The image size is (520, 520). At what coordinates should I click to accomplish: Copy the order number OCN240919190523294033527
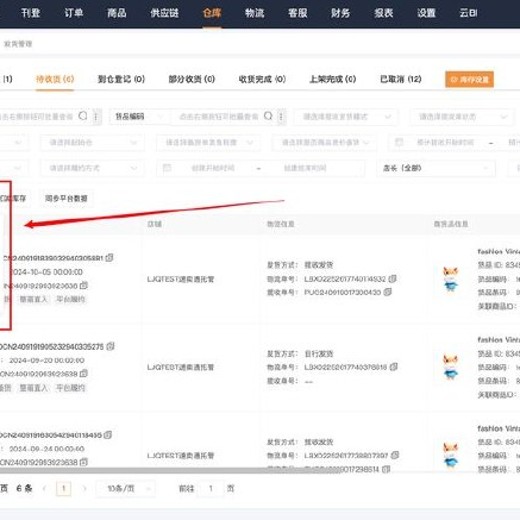pos(110,346)
